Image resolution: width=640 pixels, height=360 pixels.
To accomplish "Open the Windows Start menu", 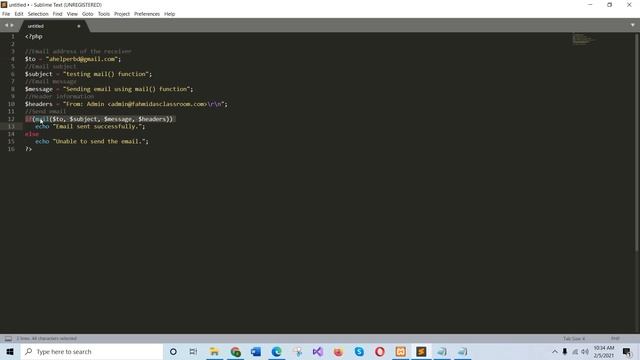I will click(x=10, y=351).
